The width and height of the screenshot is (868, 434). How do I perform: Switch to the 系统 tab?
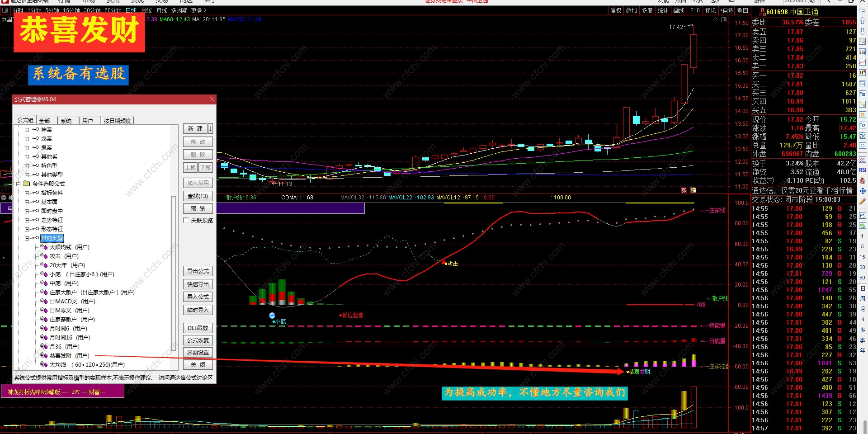pos(66,121)
